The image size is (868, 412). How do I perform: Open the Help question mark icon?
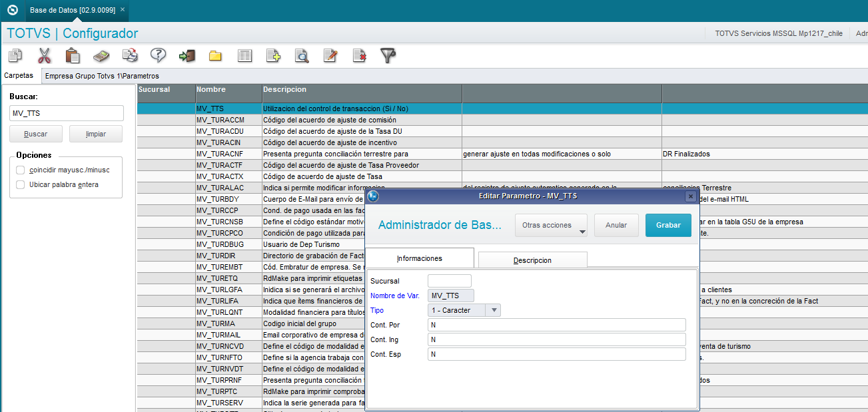pyautogui.click(x=158, y=56)
